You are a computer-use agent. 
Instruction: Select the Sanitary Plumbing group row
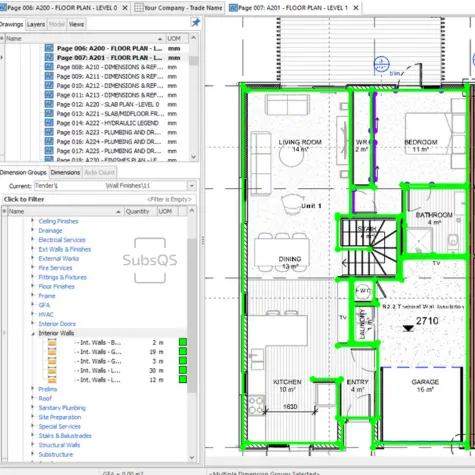coord(62,408)
